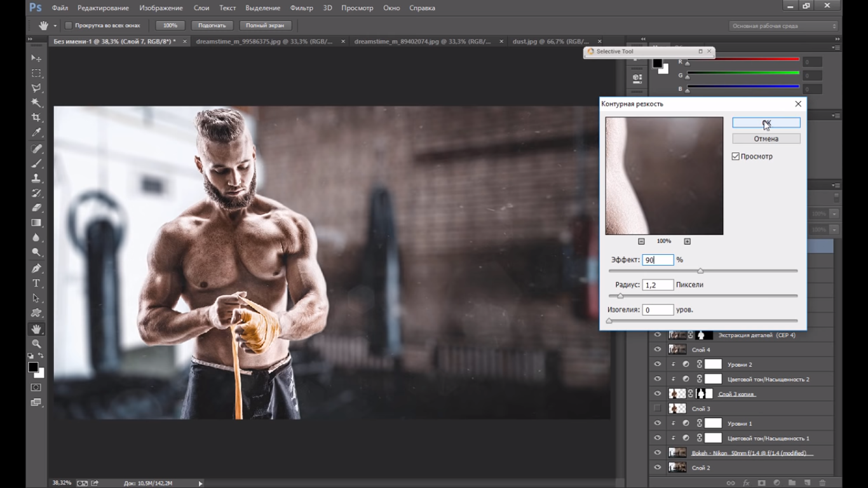Uncheck the Просмотр preview checkbox
The height and width of the screenshot is (488, 868).
point(736,156)
